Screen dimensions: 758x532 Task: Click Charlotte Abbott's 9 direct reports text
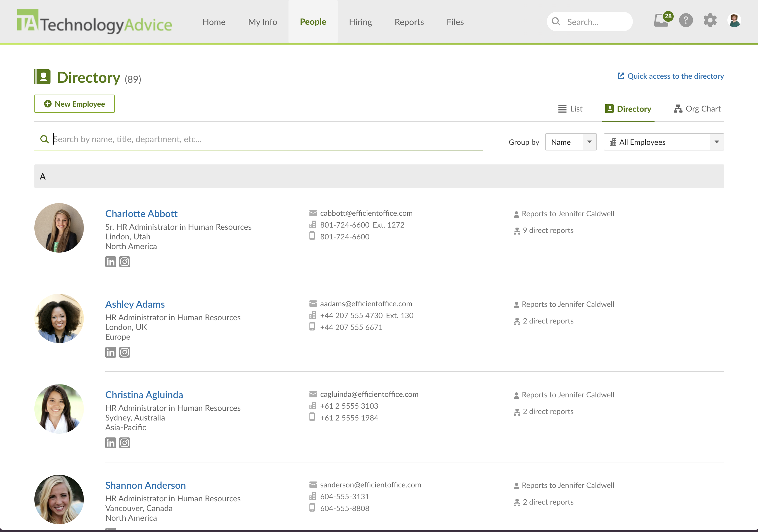548,231
